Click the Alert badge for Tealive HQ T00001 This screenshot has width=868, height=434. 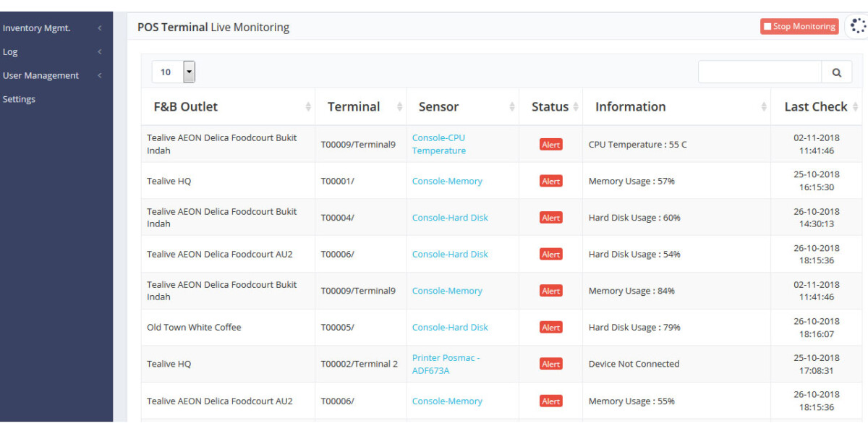[550, 182]
